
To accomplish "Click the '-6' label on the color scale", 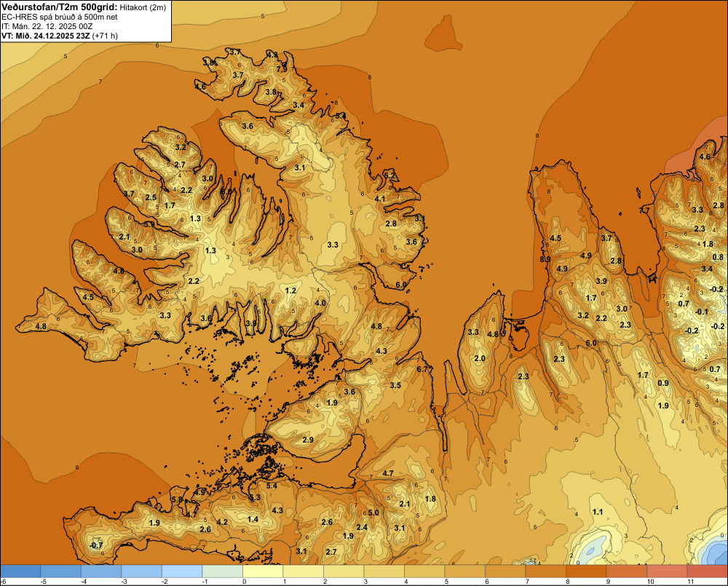I will [3, 582].
